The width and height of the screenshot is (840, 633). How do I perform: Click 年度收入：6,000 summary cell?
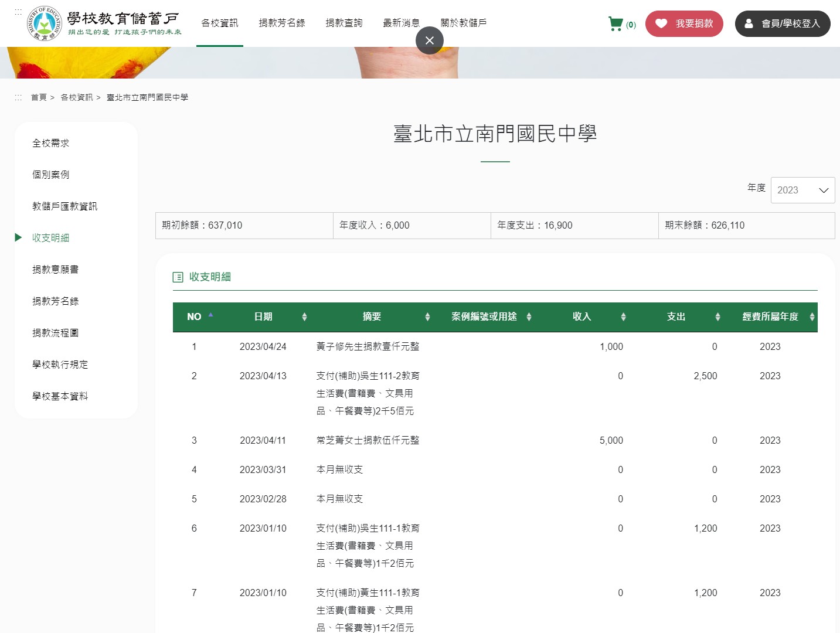412,226
